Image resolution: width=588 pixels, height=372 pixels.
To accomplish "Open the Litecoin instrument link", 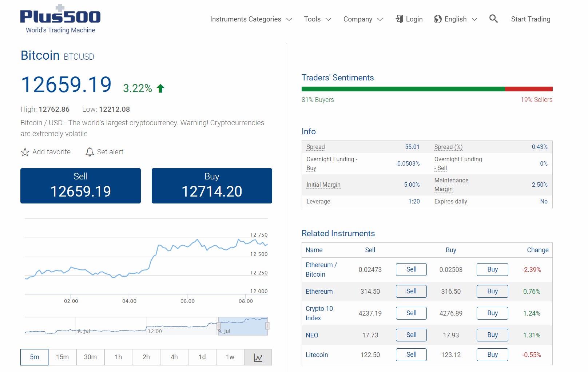I will coord(317,355).
